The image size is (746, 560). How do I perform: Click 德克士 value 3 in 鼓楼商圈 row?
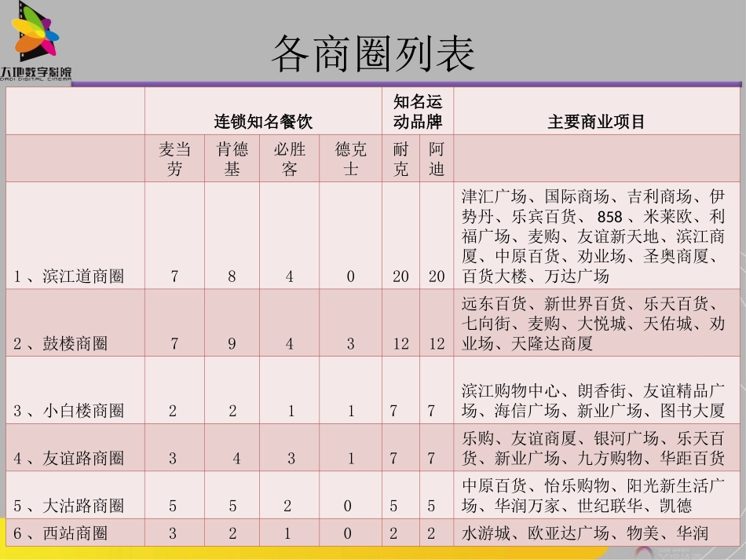(351, 343)
